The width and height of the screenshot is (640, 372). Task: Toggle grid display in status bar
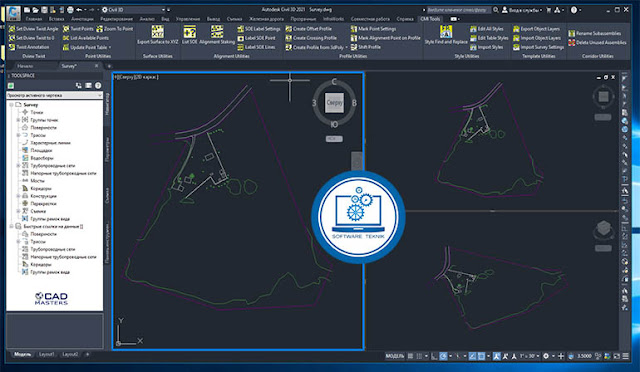click(410, 356)
